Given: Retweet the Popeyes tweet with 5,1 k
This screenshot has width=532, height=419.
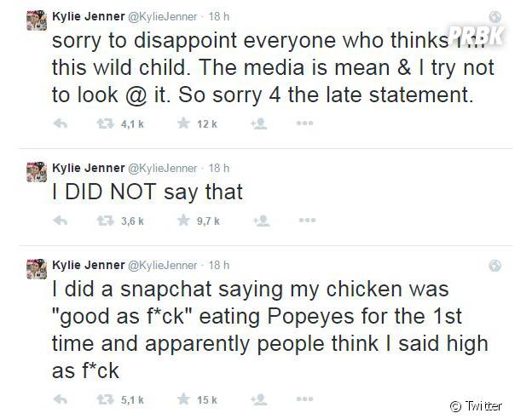Looking at the screenshot, I should click(x=105, y=399).
